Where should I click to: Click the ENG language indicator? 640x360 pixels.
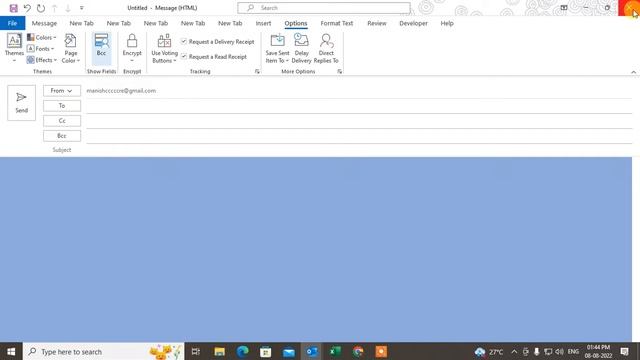(573, 351)
